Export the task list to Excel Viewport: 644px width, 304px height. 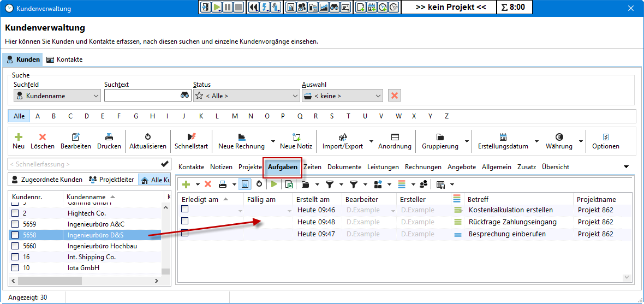[x=289, y=184]
